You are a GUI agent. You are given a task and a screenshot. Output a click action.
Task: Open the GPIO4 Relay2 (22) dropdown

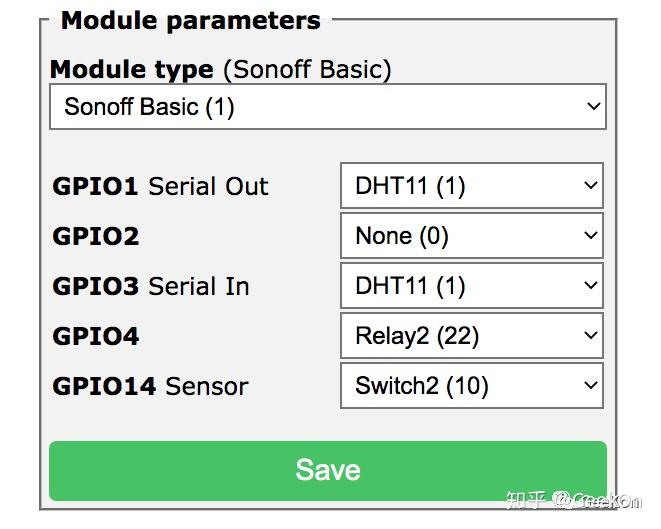click(472, 336)
